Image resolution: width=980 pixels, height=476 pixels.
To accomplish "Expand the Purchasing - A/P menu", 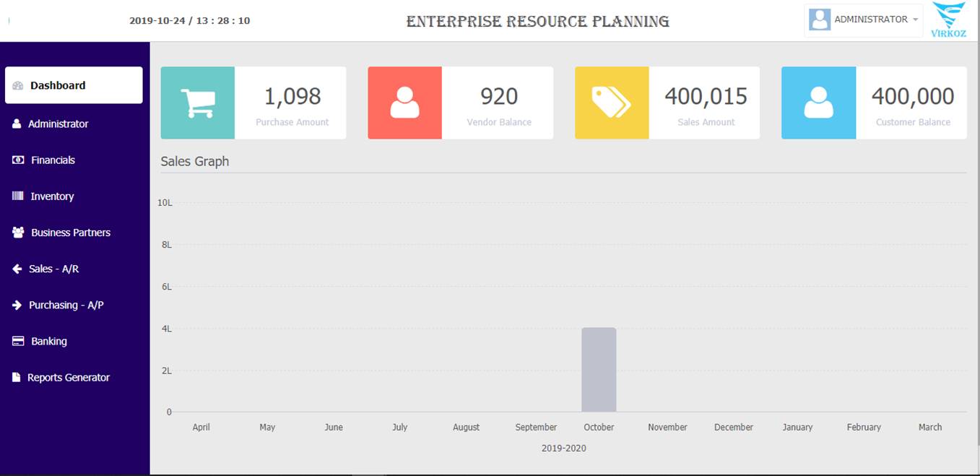I will (x=66, y=305).
